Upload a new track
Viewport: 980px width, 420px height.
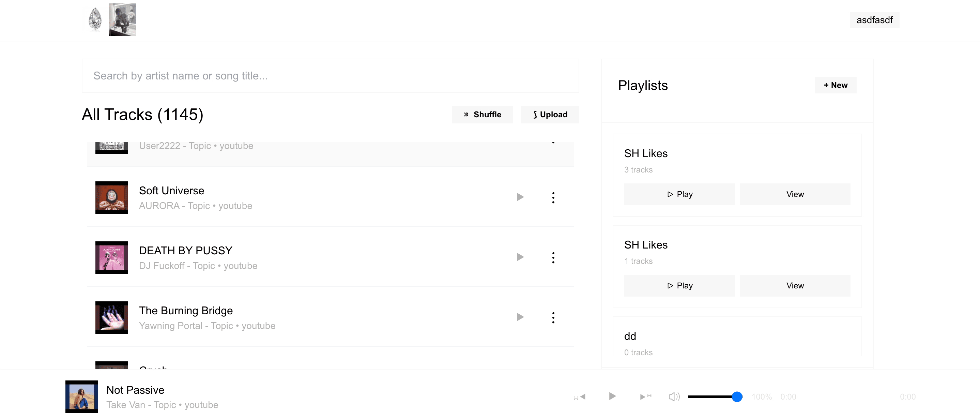tap(550, 115)
